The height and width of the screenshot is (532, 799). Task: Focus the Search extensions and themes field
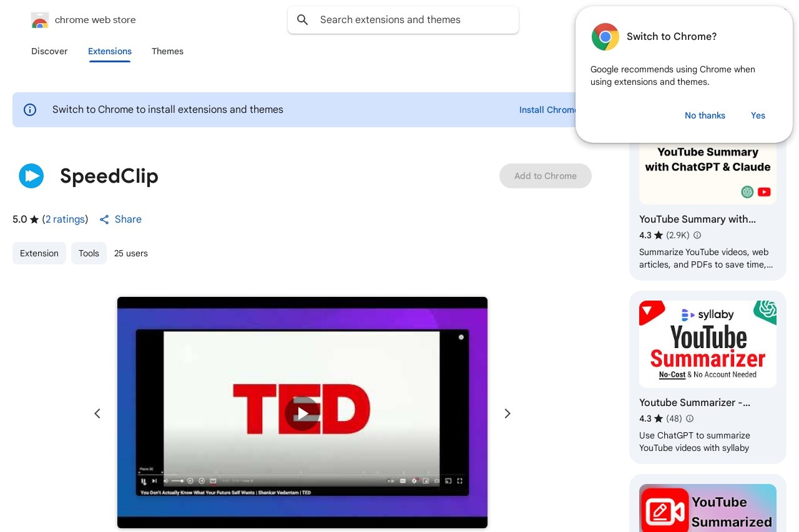pos(403,20)
